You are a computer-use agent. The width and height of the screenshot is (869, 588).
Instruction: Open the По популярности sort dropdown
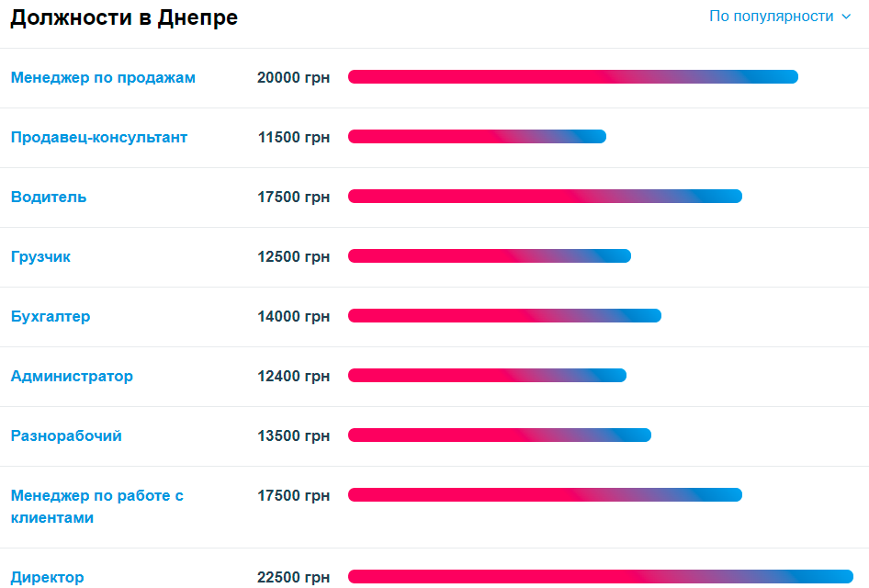pyautogui.click(x=780, y=17)
